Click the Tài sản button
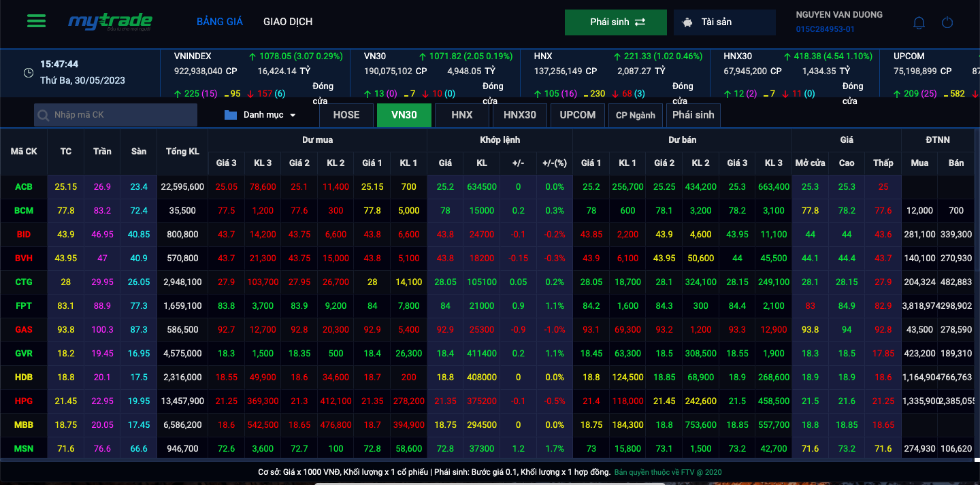Viewport: 980px width, 485px height. point(724,22)
